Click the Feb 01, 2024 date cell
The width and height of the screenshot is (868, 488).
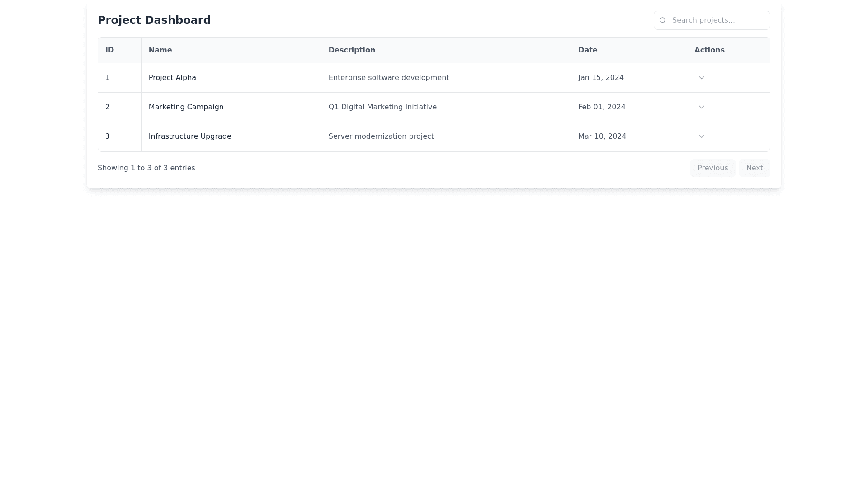(x=602, y=107)
